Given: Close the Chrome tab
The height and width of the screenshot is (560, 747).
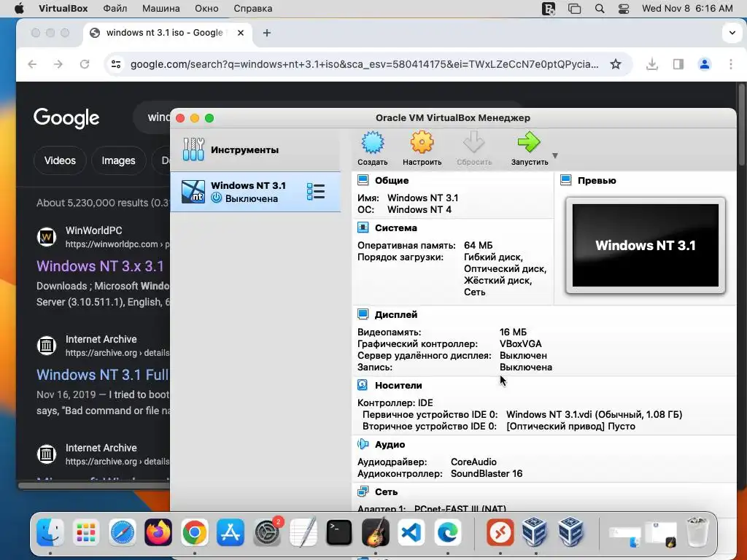Looking at the screenshot, I should [241, 33].
